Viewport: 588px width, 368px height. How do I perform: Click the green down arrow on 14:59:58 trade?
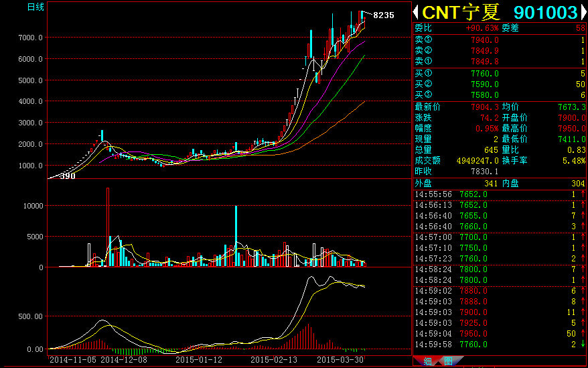coord(583,344)
